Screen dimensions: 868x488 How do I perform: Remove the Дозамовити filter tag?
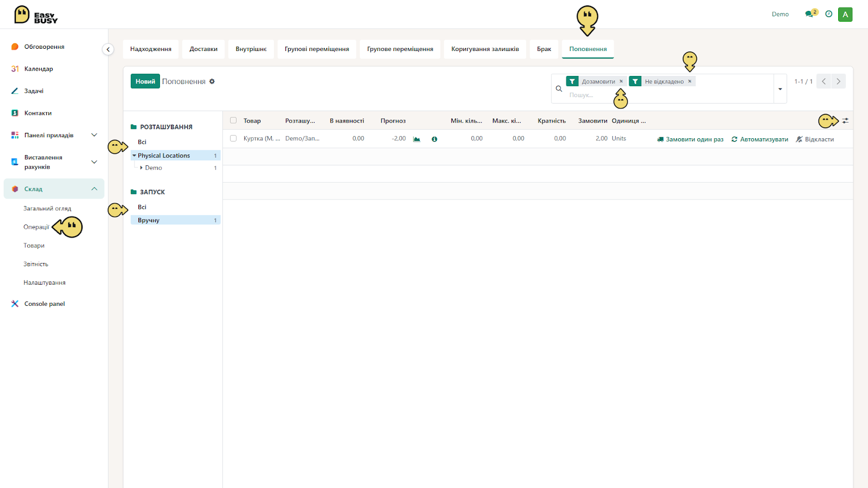[621, 81]
